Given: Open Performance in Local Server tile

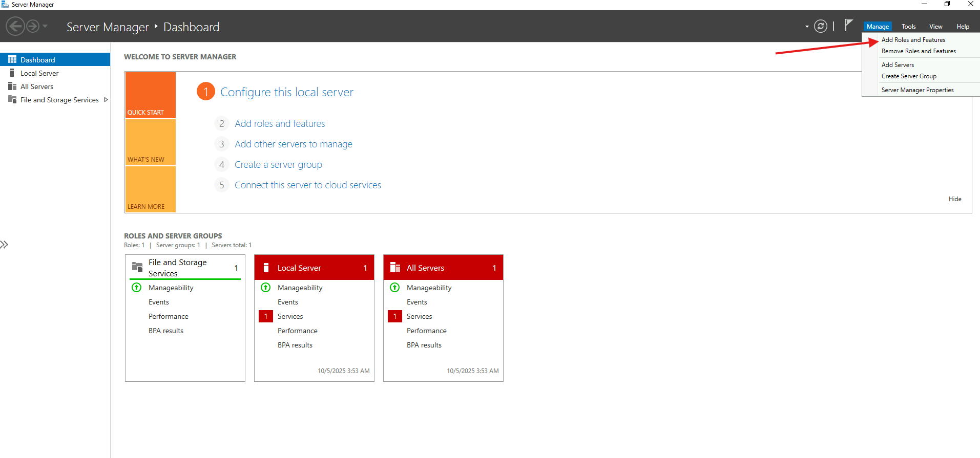Looking at the screenshot, I should [x=298, y=331].
